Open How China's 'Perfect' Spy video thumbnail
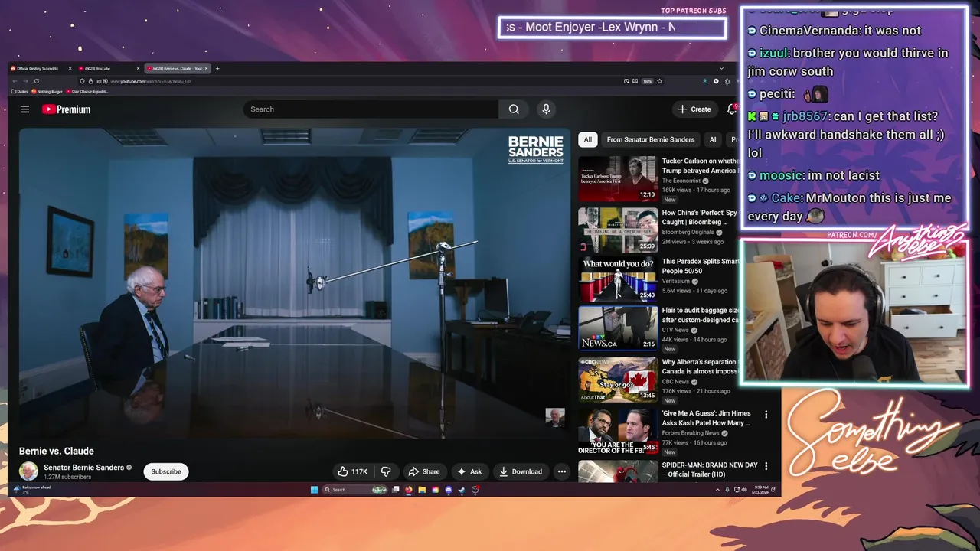The image size is (980, 551). [618, 230]
